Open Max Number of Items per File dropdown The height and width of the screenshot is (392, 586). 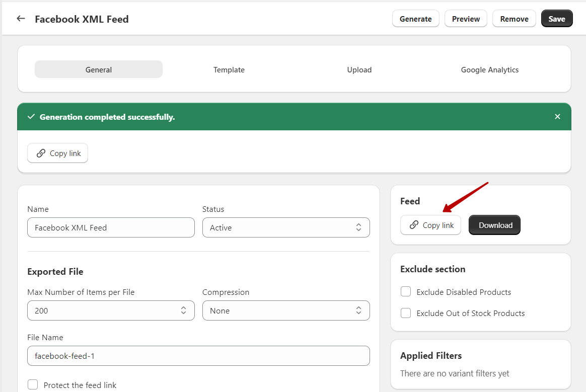111,310
